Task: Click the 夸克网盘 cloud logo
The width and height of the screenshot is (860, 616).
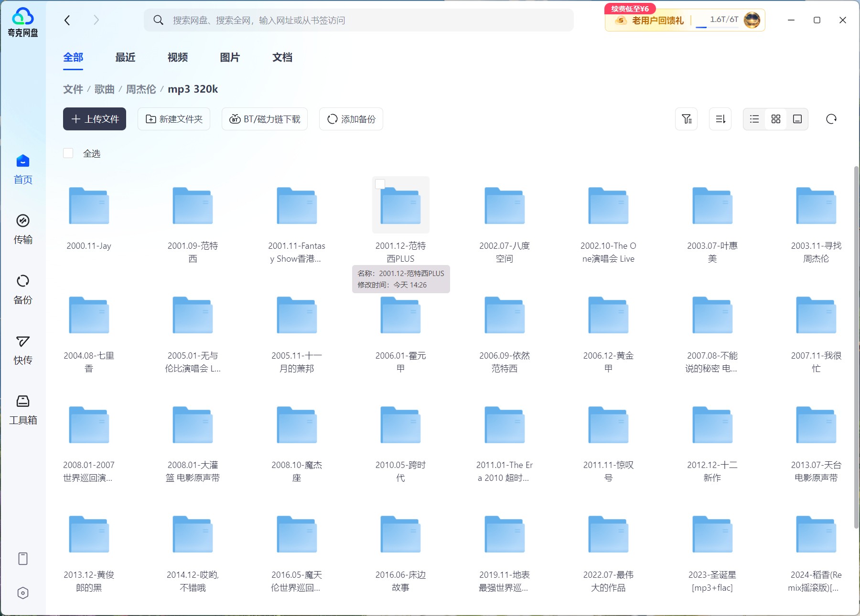Action: (23, 22)
